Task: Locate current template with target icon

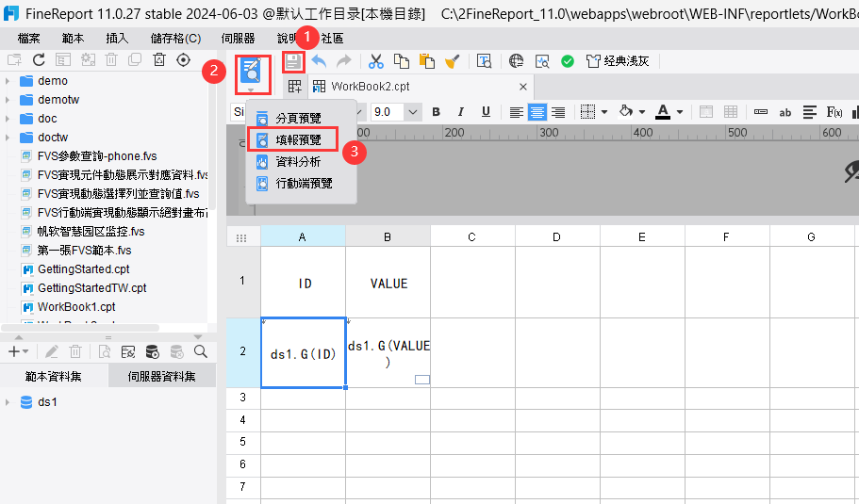Action: (184, 59)
